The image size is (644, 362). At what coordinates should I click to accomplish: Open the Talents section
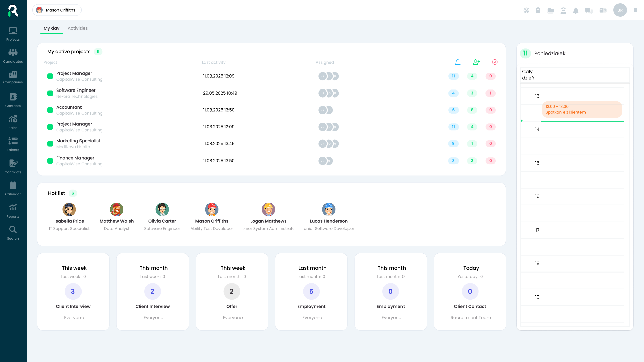pos(13,144)
